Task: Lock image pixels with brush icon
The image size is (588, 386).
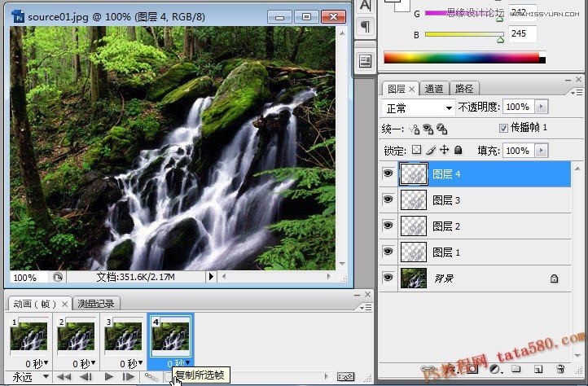Action: pyautogui.click(x=431, y=150)
